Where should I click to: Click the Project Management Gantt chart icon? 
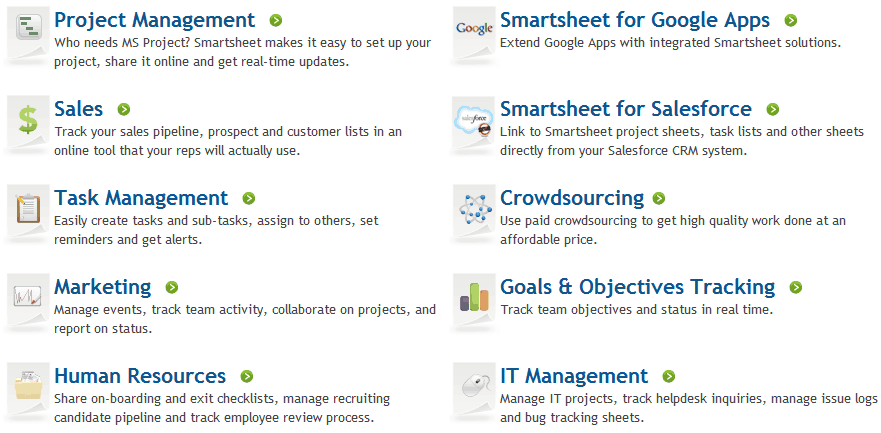(28, 27)
